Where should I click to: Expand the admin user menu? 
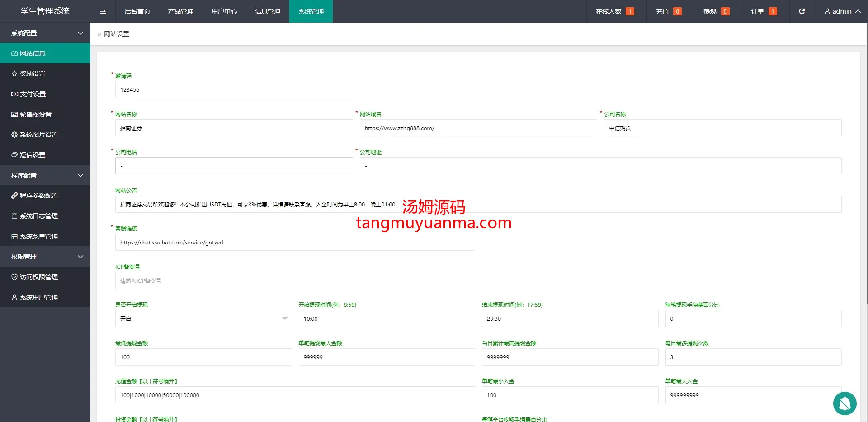point(842,11)
